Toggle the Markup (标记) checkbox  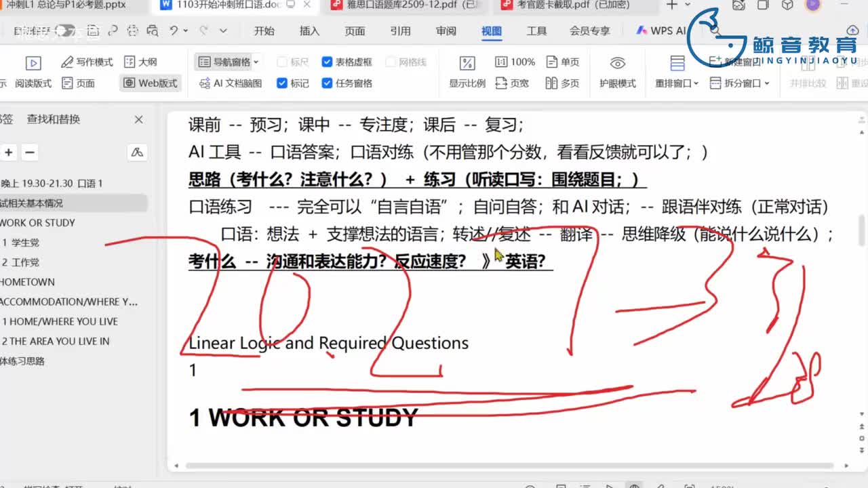tap(293, 83)
